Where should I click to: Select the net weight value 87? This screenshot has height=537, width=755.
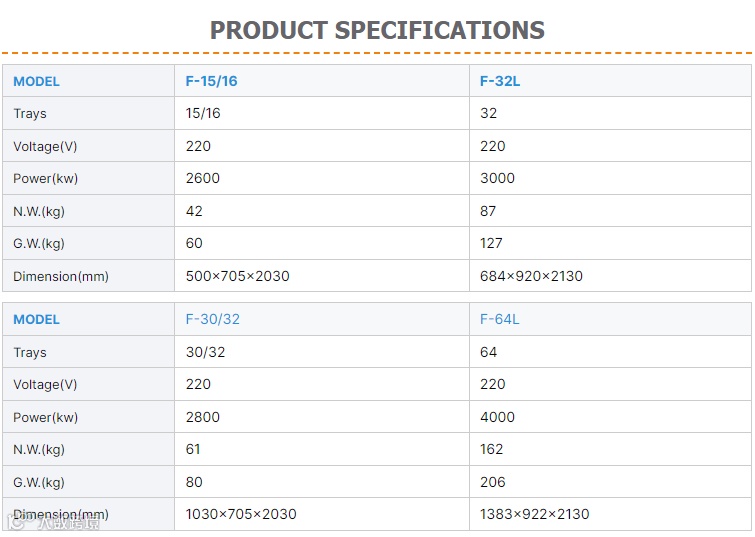[x=488, y=211]
